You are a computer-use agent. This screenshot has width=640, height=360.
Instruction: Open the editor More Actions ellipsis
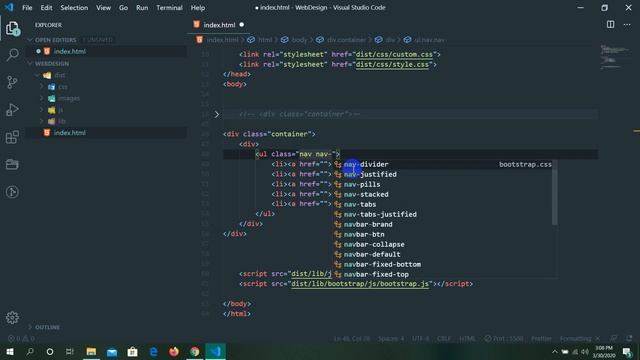coord(627,24)
